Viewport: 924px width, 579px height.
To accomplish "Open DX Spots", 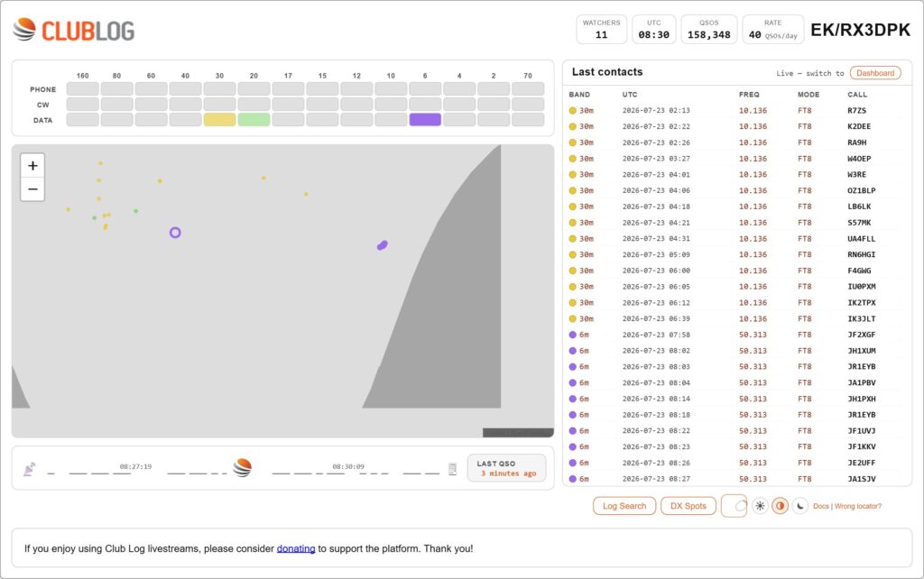I will pyautogui.click(x=688, y=506).
